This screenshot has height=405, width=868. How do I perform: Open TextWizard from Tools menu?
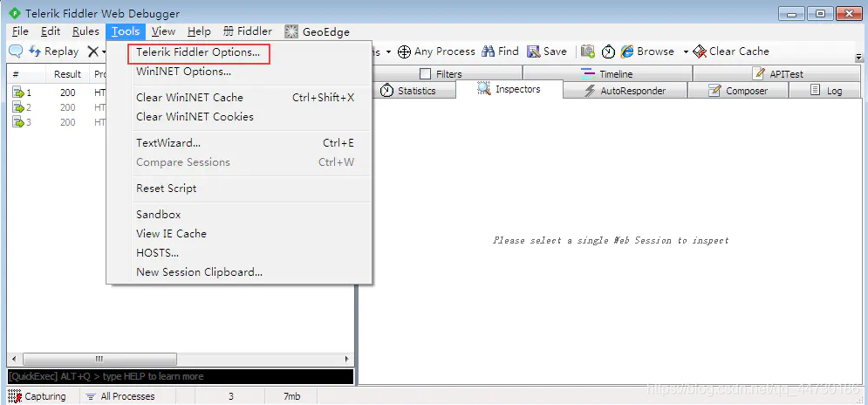pos(239,143)
